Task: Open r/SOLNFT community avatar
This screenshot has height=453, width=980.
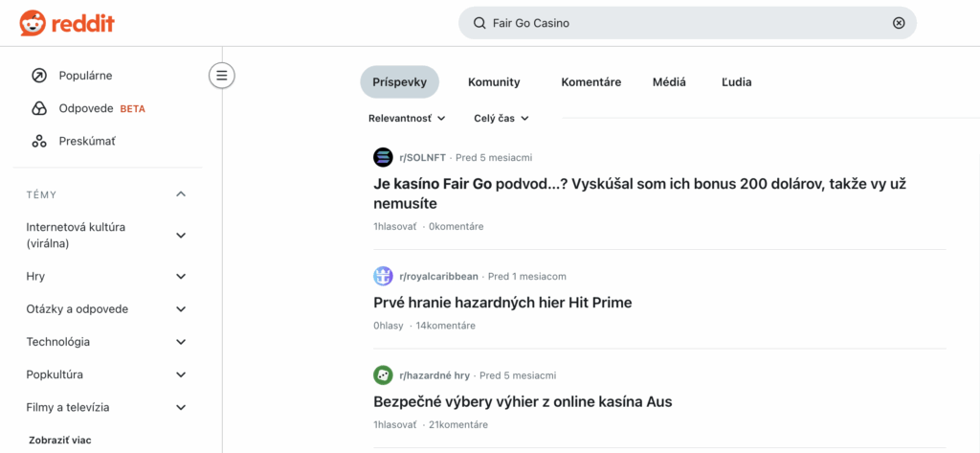Action: point(383,157)
